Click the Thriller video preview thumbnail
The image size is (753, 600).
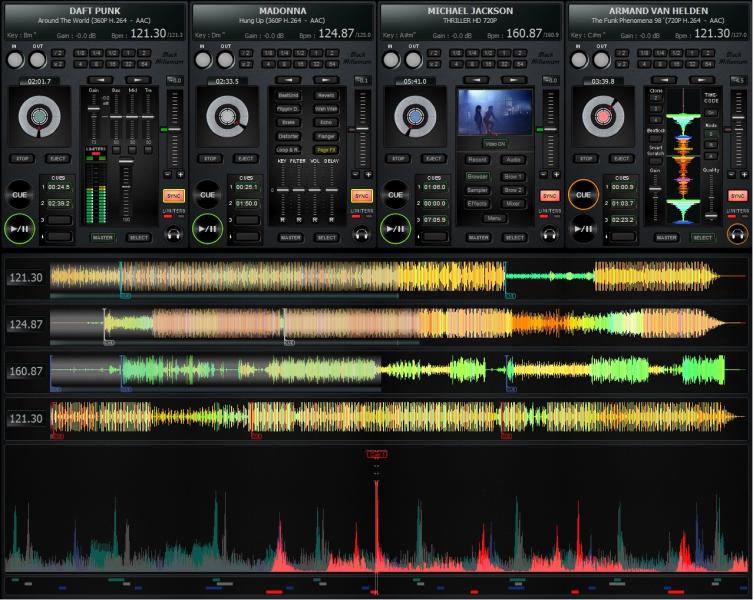pos(495,112)
